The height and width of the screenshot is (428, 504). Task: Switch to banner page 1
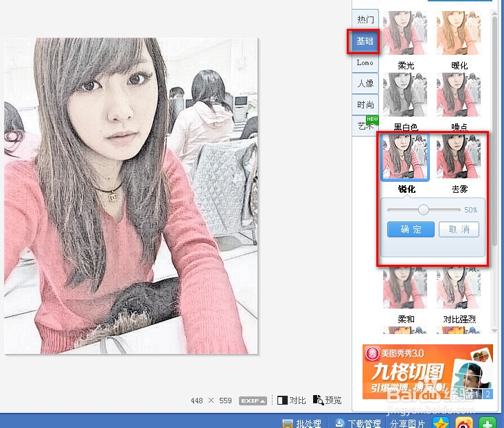coord(477,394)
